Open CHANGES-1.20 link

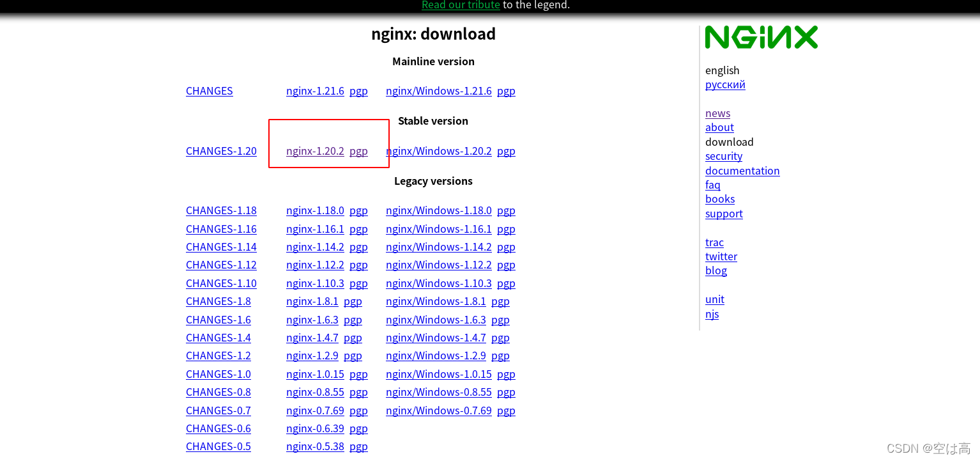tap(221, 151)
